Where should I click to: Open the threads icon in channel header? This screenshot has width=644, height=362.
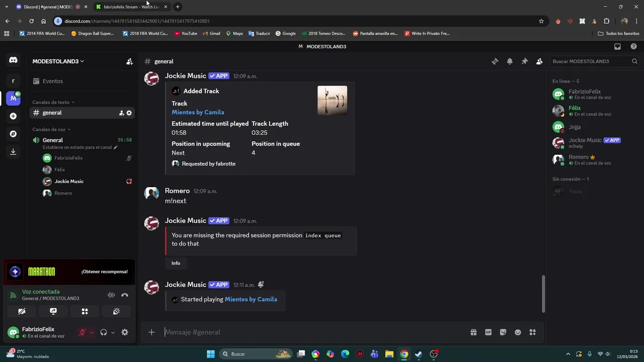[495, 61]
